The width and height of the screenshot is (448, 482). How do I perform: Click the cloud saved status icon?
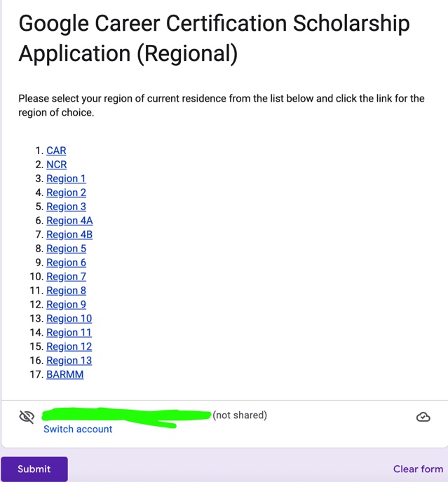(x=423, y=417)
